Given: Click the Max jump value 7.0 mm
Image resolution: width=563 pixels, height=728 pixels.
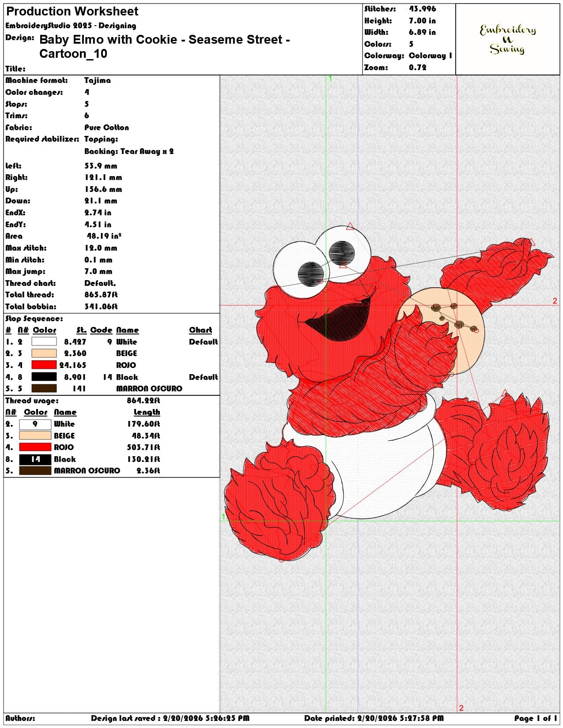Looking at the screenshot, I should tap(98, 271).
